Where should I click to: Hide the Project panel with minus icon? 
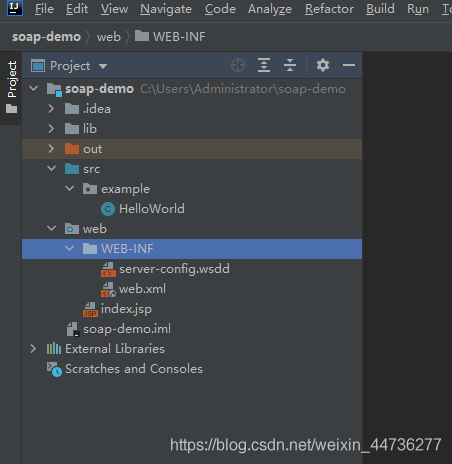tap(349, 65)
